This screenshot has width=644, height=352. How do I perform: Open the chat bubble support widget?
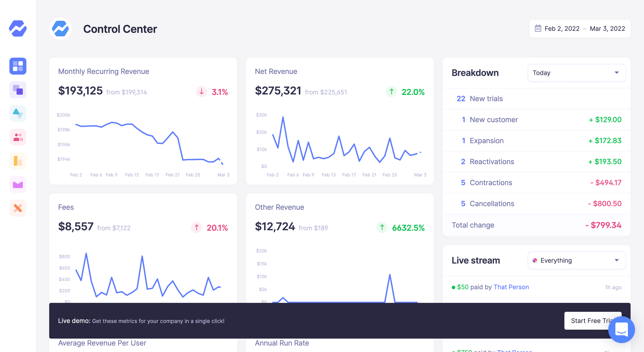(621, 329)
